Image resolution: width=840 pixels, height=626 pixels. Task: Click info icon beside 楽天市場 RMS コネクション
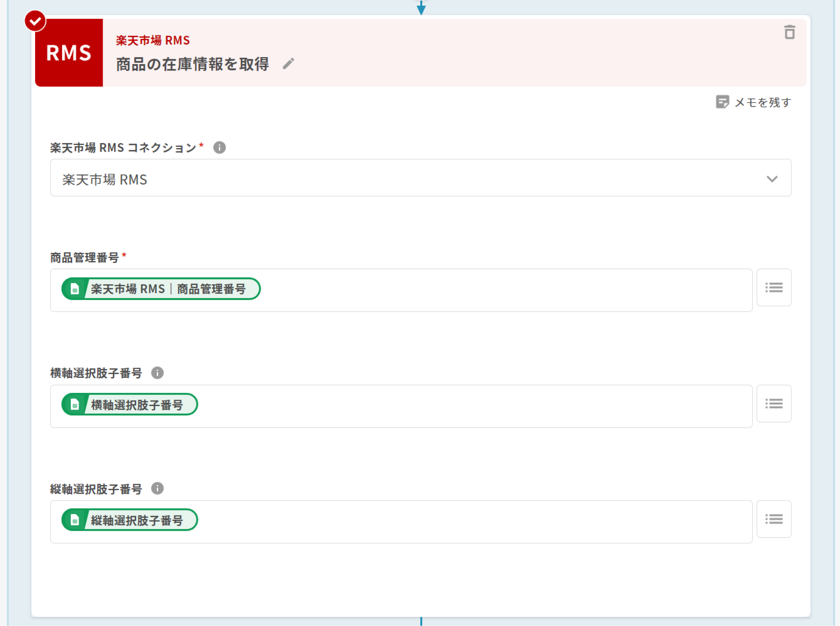pos(219,147)
